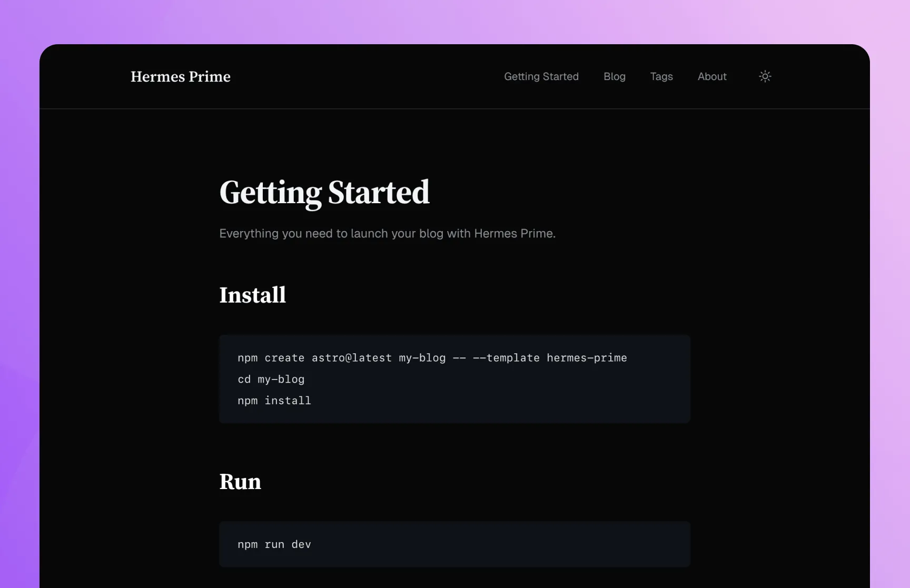Viewport: 910px width, 588px height.
Task: Toggle the light/dark theme sun icon
Action: [765, 76]
